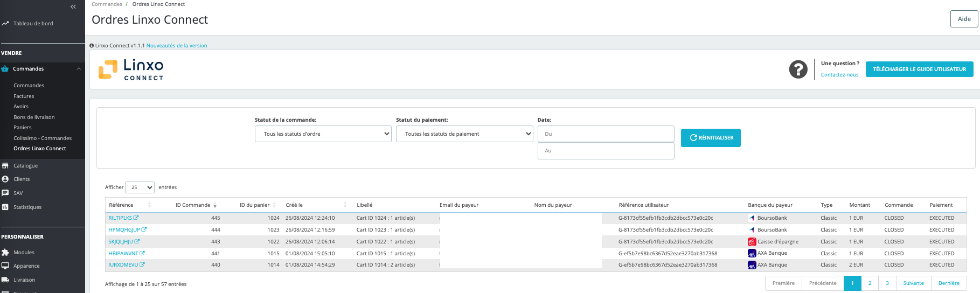980x293 pixels.
Task: Click amount 2 EUR in order 440 row
Action: [x=856, y=264]
